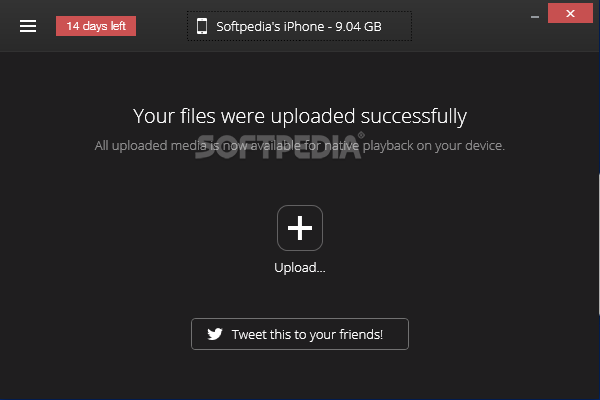Click the dotted device box border

pos(299,12)
